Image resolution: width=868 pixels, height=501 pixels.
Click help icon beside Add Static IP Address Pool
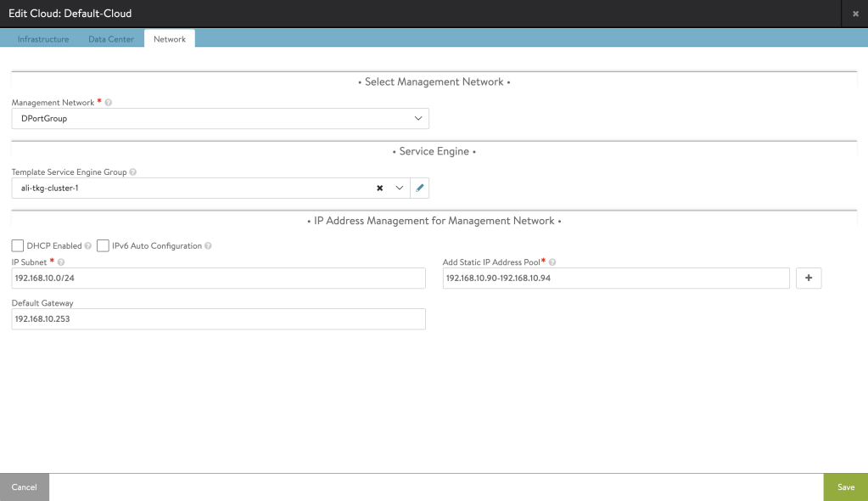pyautogui.click(x=552, y=262)
